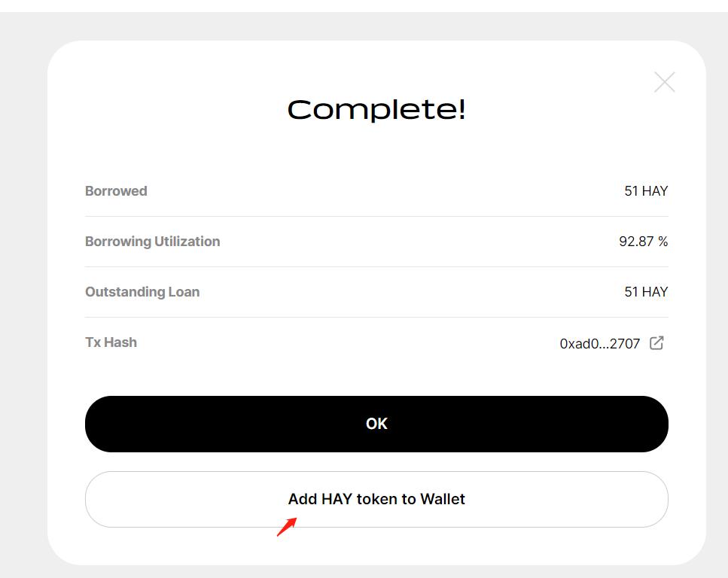Click the divider line below the Borrowed row
728x578 pixels.
tap(376, 217)
